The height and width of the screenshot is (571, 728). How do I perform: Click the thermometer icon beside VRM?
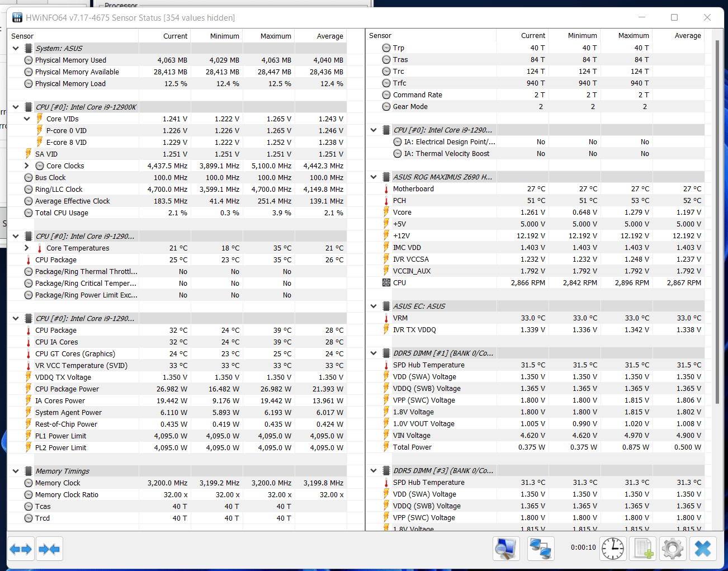386,318
